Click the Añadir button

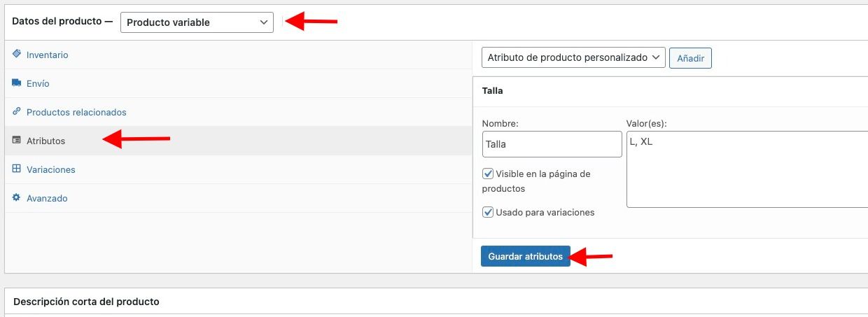pyautogui.click(x=690, y=58)
